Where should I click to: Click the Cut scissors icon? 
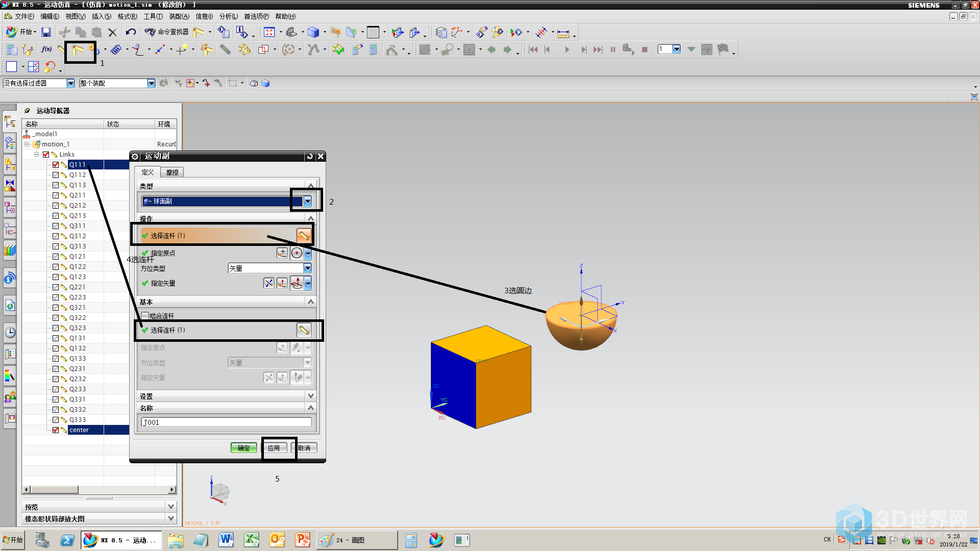coord(64,33)
